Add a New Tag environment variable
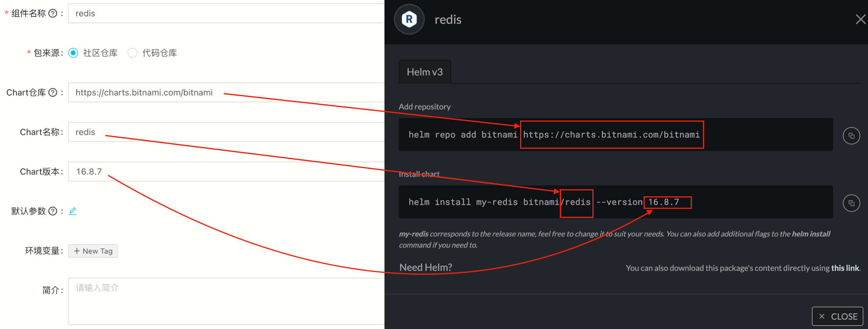The height and width of the screenshot is (329, 868). pos(93,251)
